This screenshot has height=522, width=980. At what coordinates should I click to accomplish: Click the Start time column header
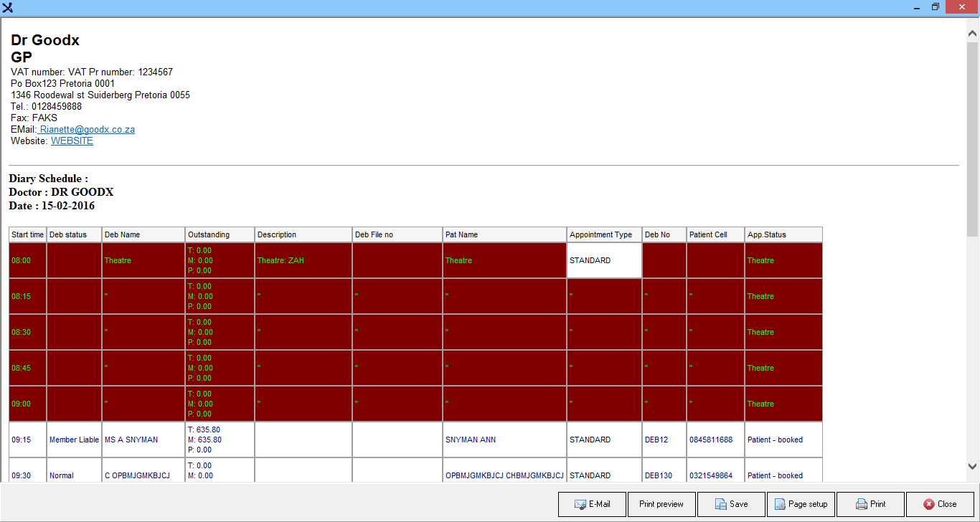[27, 234]
